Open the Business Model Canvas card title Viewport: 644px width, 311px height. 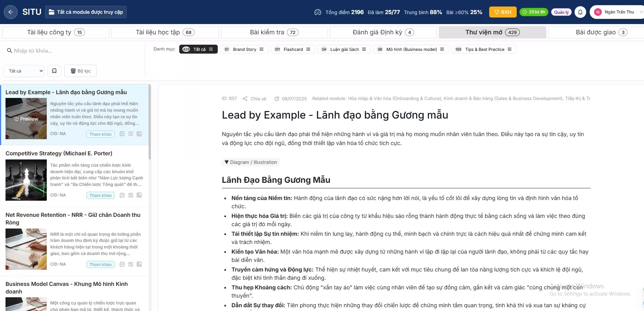[x=67, y=288]
